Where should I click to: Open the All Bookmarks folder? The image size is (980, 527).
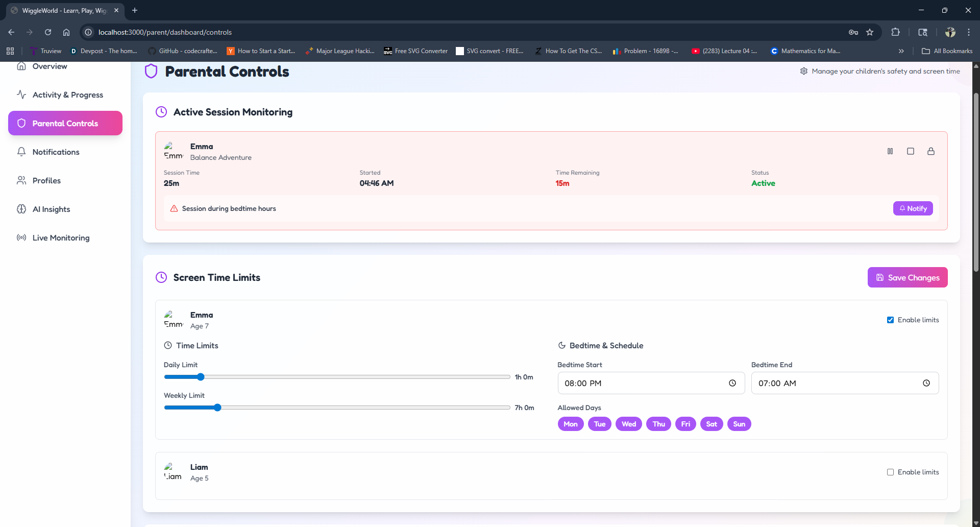(947, 51)
